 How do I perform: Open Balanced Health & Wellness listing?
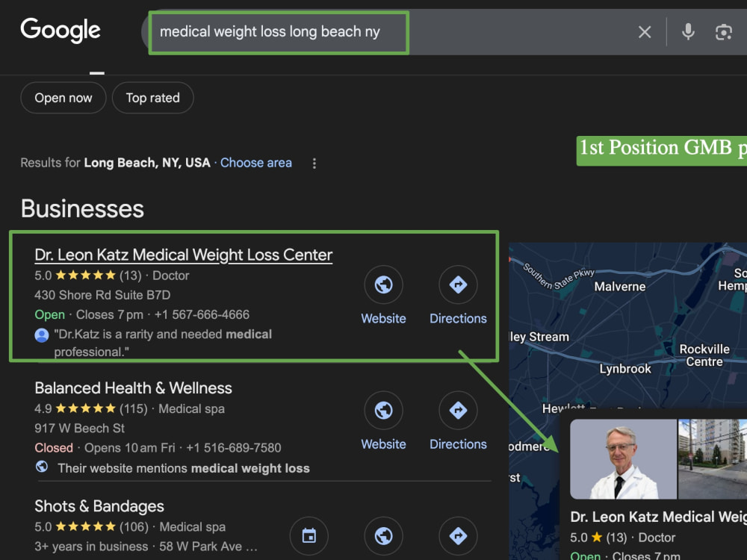tap(133, 388)
